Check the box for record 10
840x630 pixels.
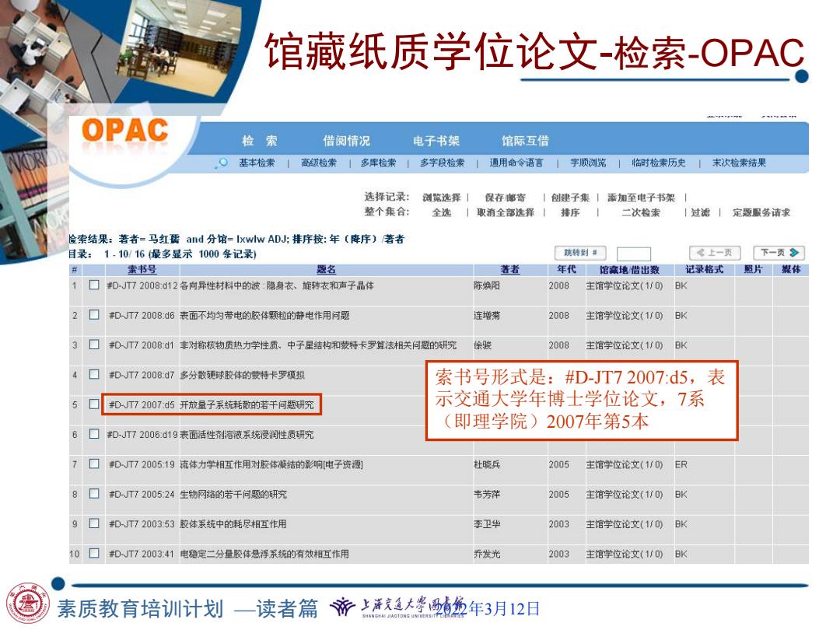click(94, 553)
